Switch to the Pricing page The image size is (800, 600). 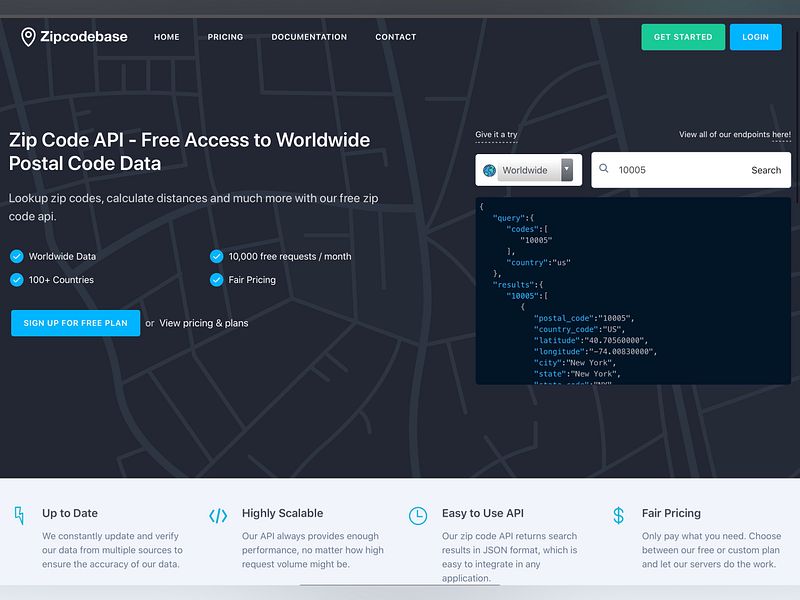(x=225, y=37)
